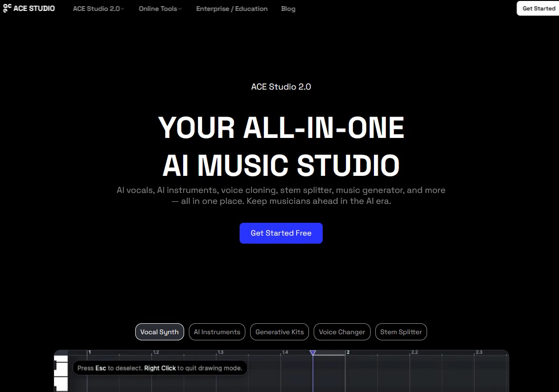Go to Enterprise / Education page
This screenshot has width=559, height=392.
point(232,9)
